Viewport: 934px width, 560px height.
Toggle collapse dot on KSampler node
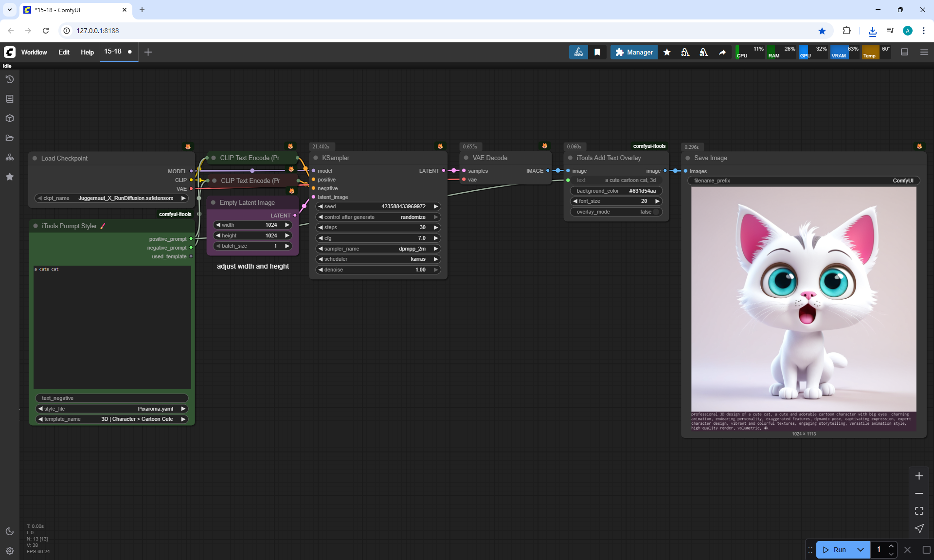pyautogui.click(x=316, y=158)
